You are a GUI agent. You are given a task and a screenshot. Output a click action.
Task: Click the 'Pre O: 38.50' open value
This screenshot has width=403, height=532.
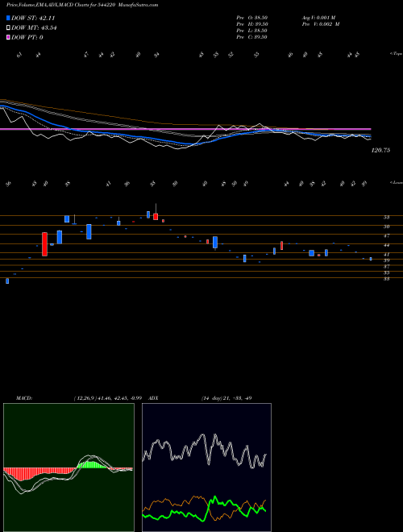251,18
